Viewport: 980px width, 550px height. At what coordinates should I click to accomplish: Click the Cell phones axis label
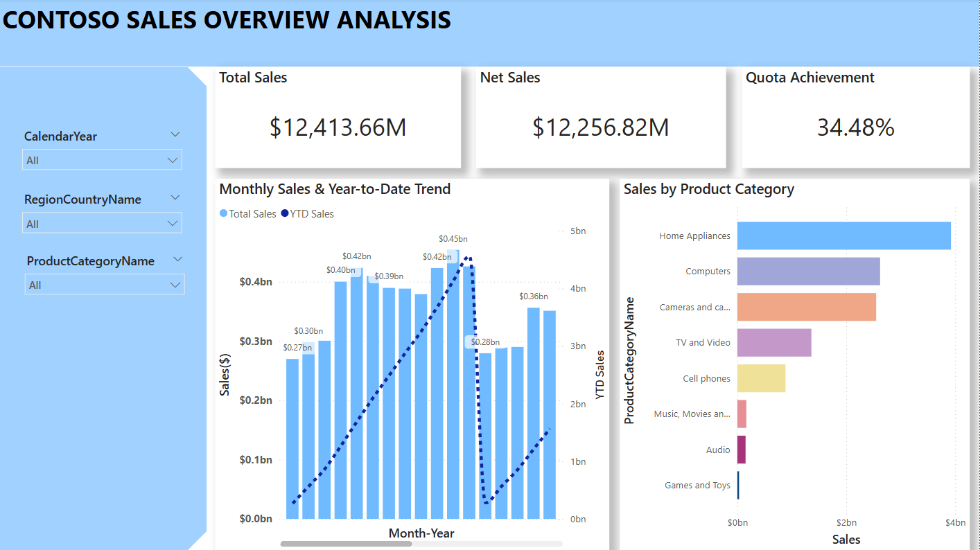(706, 379)
